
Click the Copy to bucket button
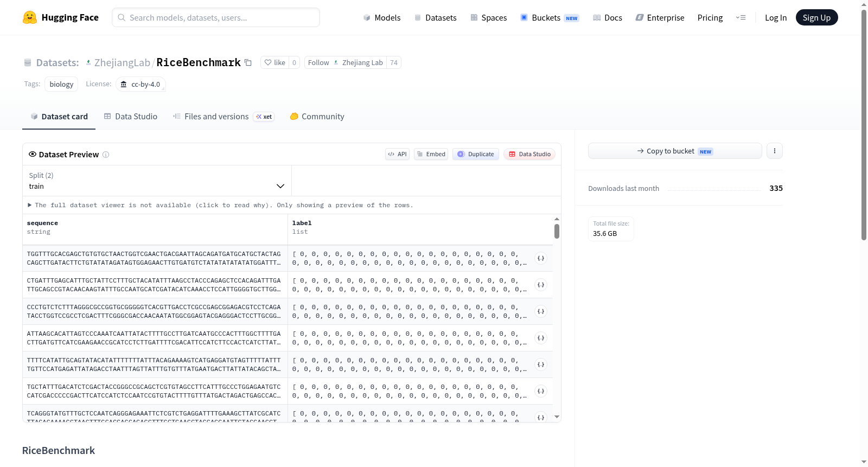coord(675,151)
